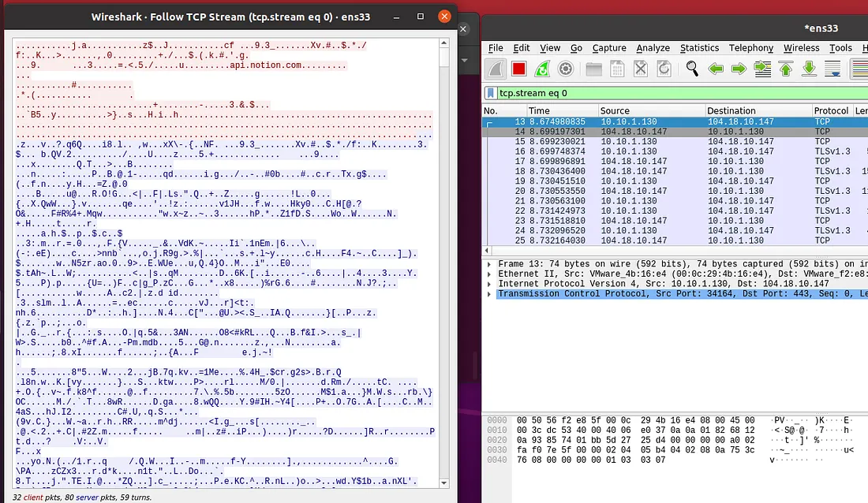Go back in packet history
Image resolution: width=868 pixels, height=503 pixels.
(716, 69)
